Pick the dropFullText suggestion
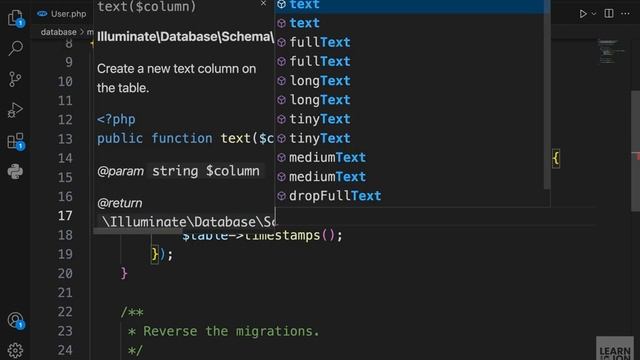The image size is (640, 360). pyautogui.click(x=410, y=196)
